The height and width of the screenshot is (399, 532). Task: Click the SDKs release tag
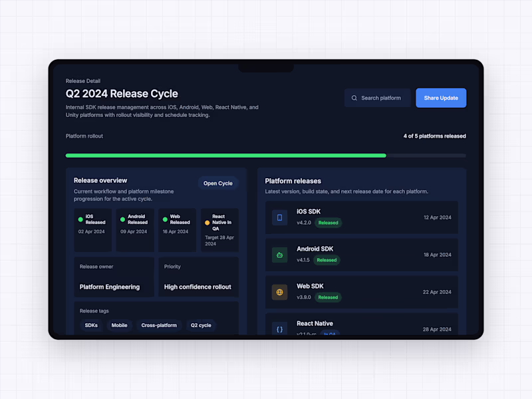[91, 325]
